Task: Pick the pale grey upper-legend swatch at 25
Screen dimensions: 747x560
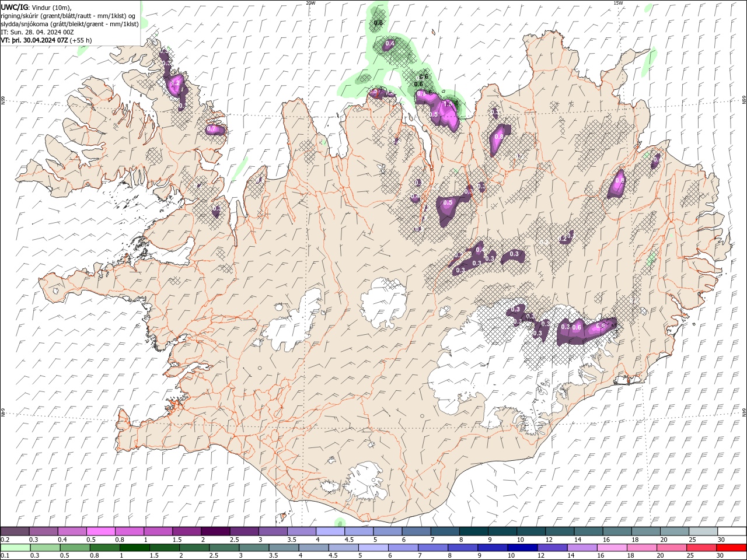Action: click(703, 531)
